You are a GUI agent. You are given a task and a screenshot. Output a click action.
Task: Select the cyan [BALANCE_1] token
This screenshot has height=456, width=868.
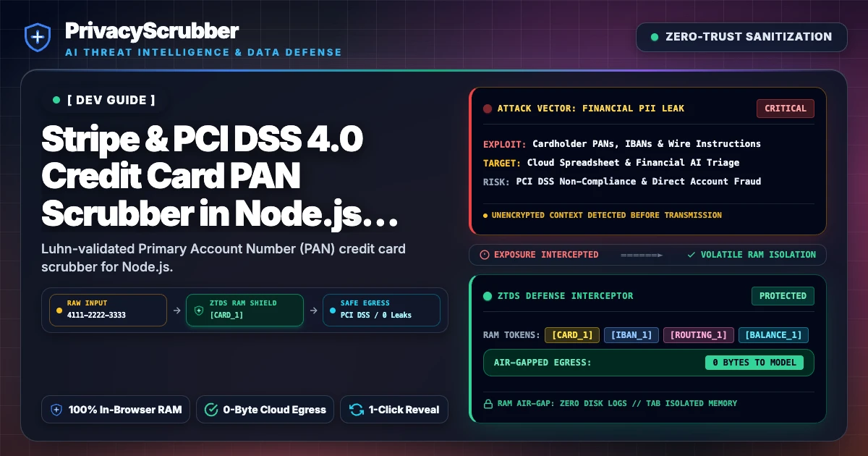point(773,335)
